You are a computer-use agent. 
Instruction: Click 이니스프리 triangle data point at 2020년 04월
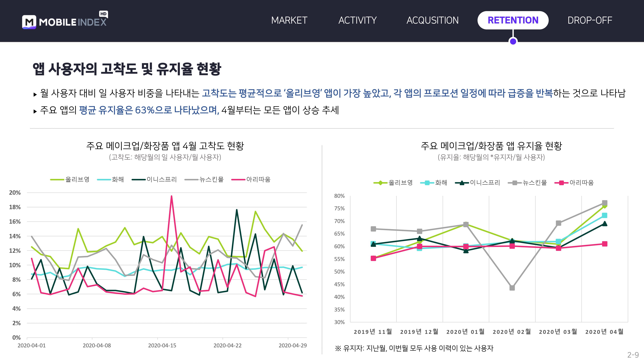click(x=605, y=224)
